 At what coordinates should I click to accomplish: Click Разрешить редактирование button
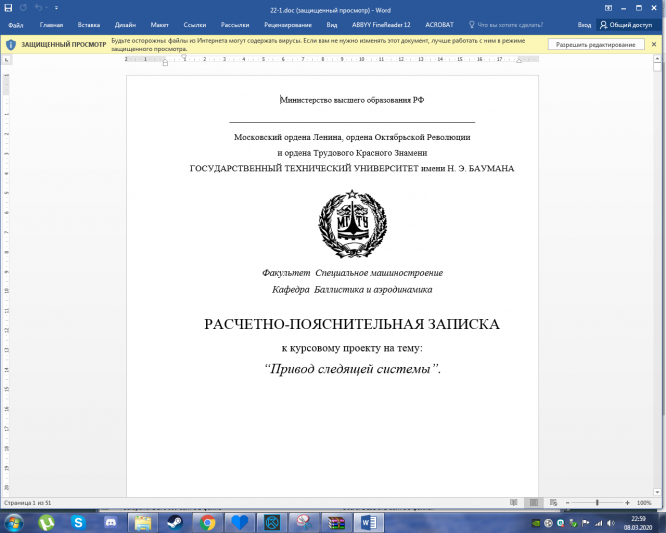[x=595, y=45]
